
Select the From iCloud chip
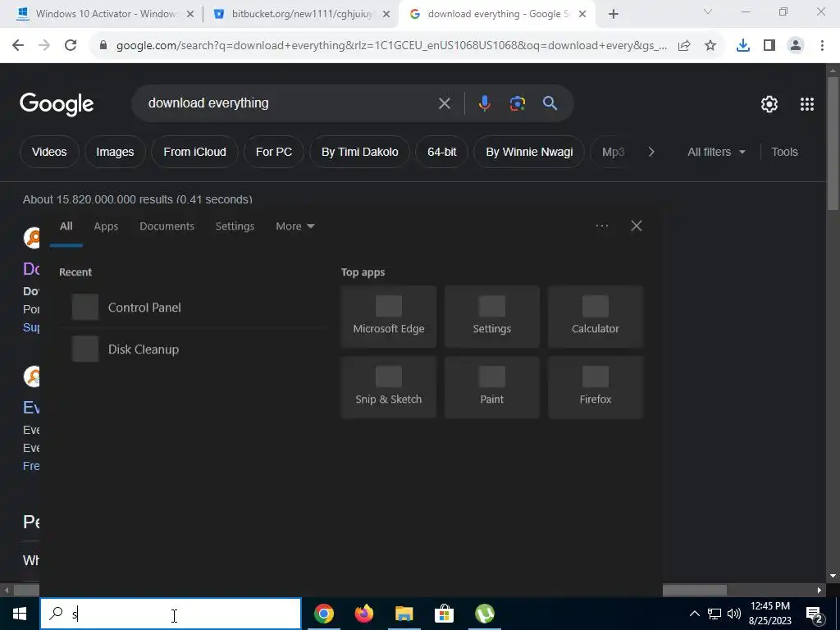tap(194, 152)
